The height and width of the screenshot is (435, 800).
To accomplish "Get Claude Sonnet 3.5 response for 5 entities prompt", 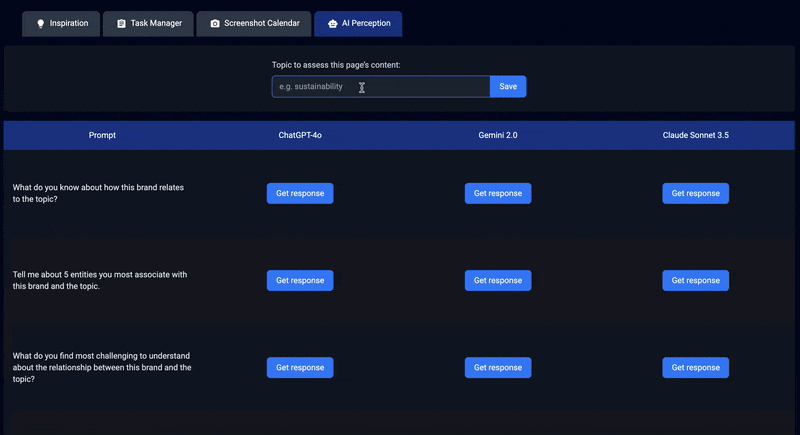I will pos(695,280).
